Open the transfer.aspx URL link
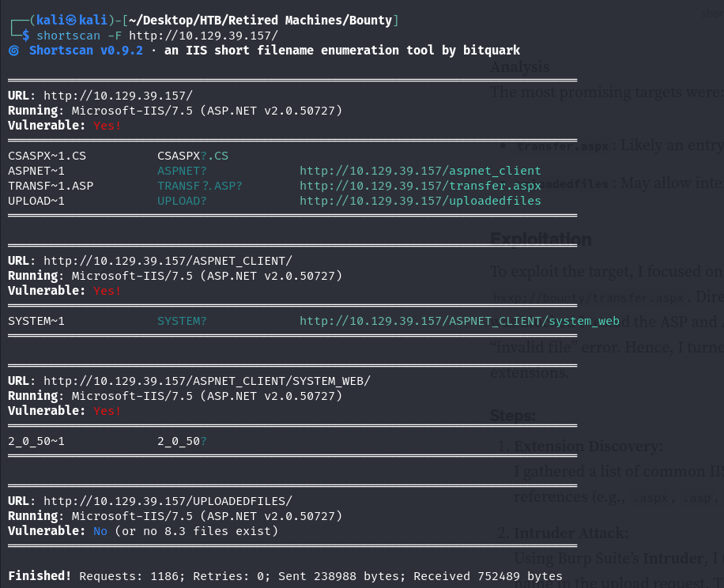The width and height of the screenshot is (724, 588). point(420,186)
